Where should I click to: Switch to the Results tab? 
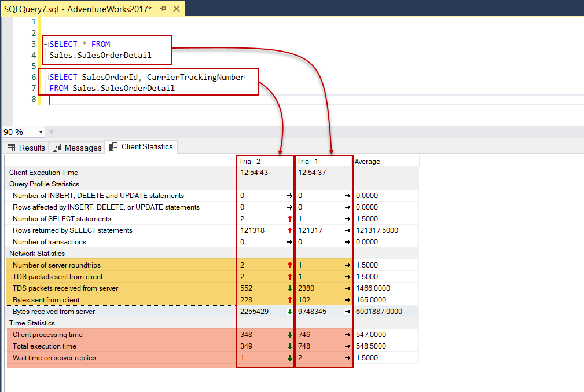point(31,147)
